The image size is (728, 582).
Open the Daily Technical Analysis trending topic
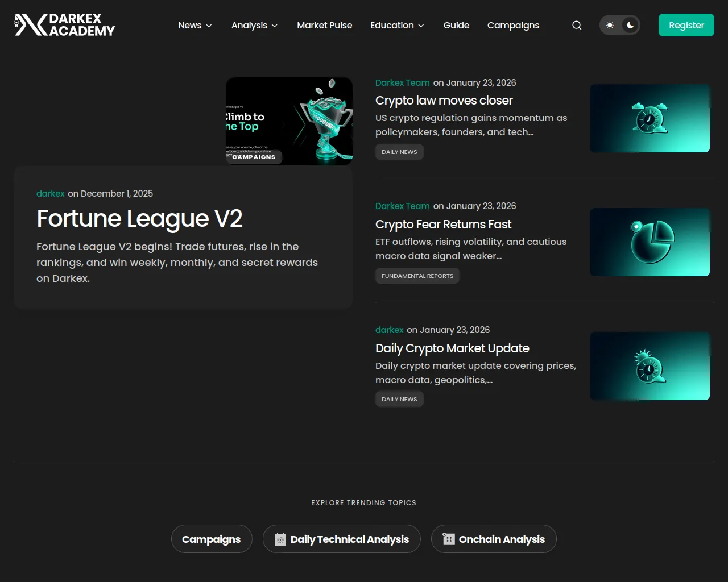[342, 539]
